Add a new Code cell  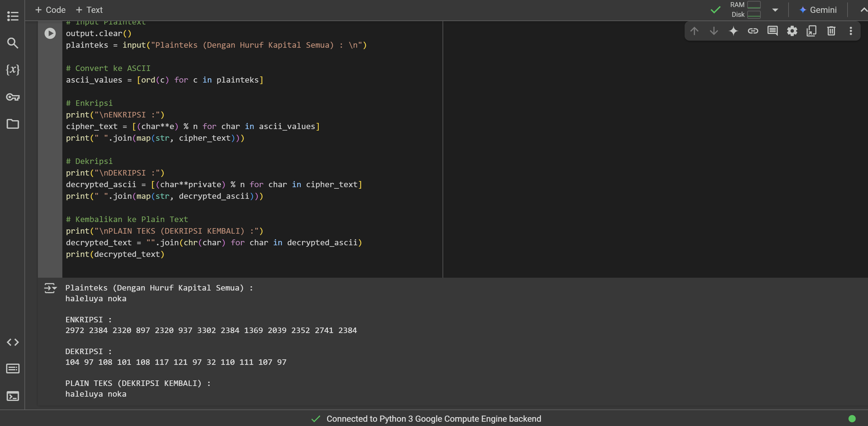[x=50, y=10]
